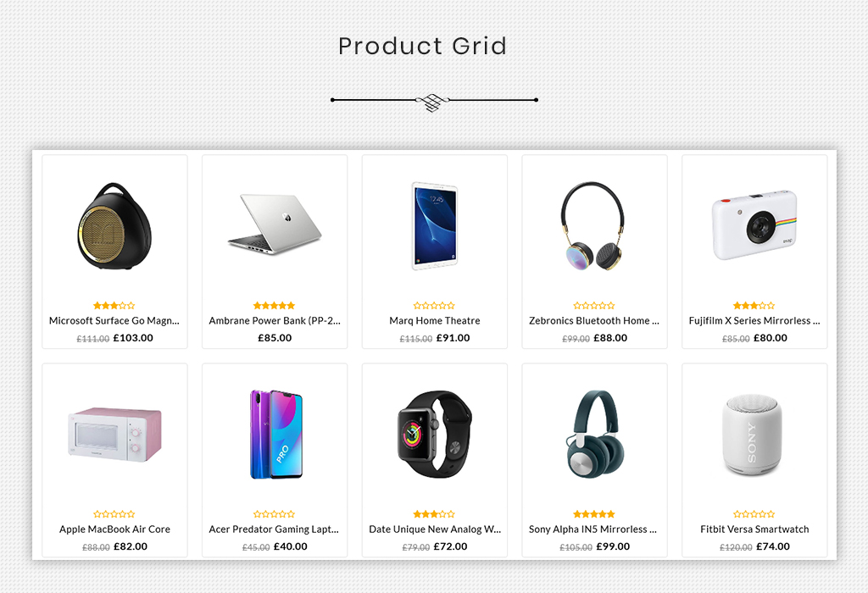
Task: Select the Samsung tablet product image
Action: pos(435,225)
